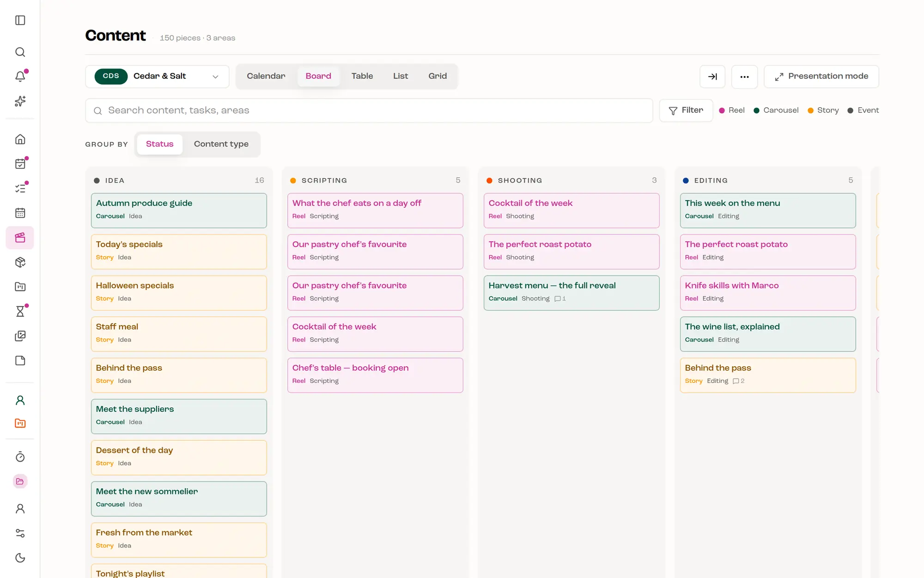Click the blue Editing column status dot
924x578 pixels.
tap(686, 181)
